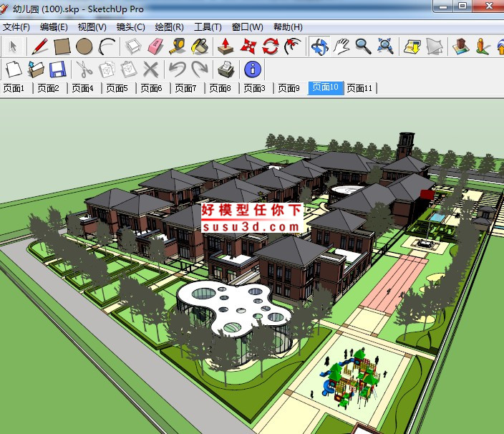Image resolution: width=504 pixels, height=434 pixels.
Task: Select the Paint Bucket tool
Action: coord(200,47)
